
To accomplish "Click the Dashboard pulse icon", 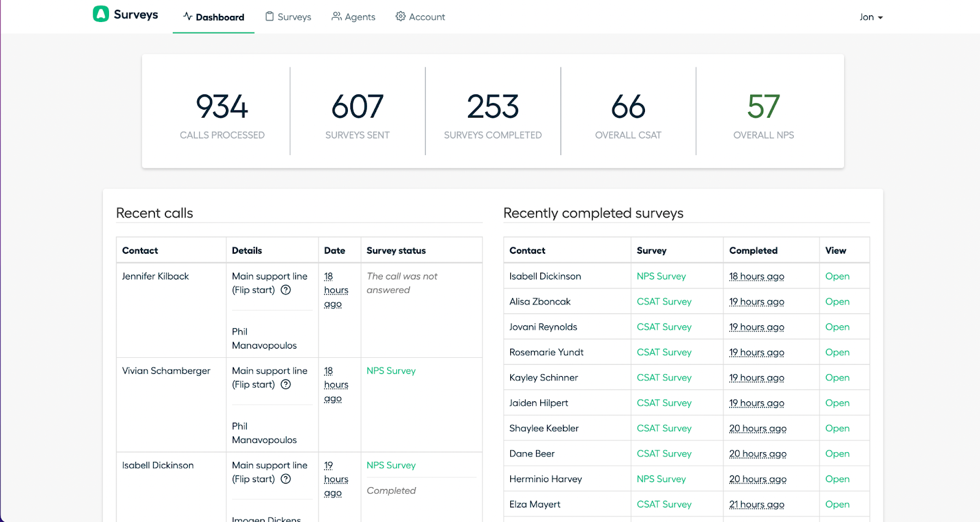I will [187, 17].
